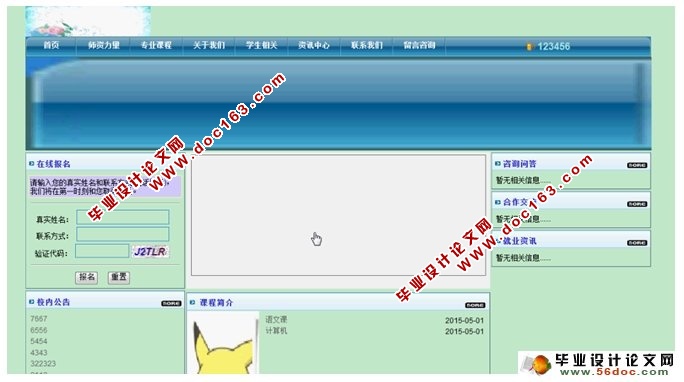Click the 在线报名 section bullet icon
684x382 pixels.
pos(31,164)
